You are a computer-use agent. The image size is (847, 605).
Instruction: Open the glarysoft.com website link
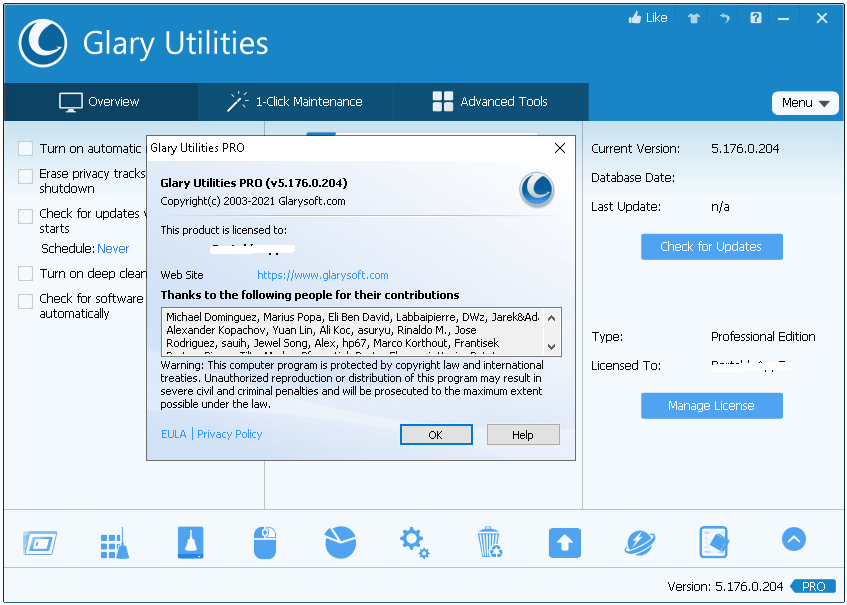tap(322, 275)
